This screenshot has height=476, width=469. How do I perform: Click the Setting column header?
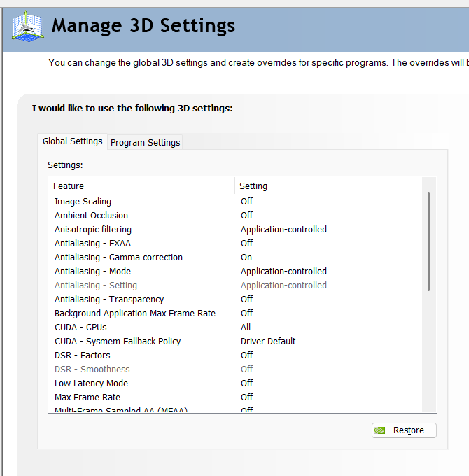[328, 185]
